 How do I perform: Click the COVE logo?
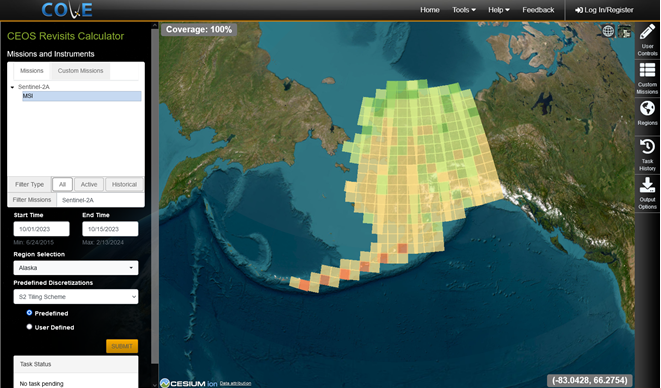(67, 10)
